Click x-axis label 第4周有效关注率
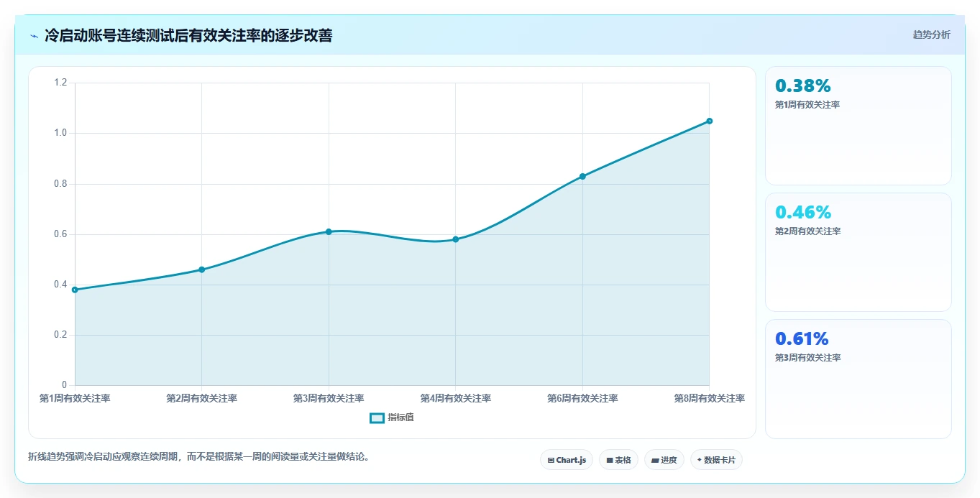 (x=455, y=398)
